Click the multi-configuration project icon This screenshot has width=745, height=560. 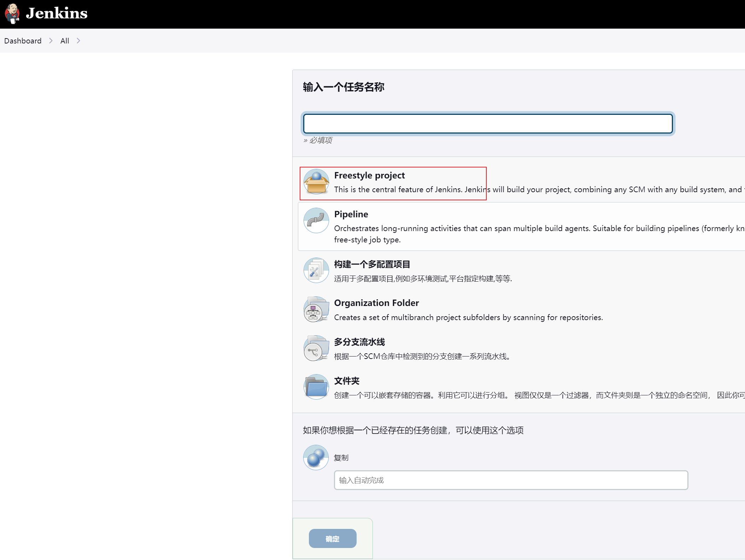coord(316,270)
